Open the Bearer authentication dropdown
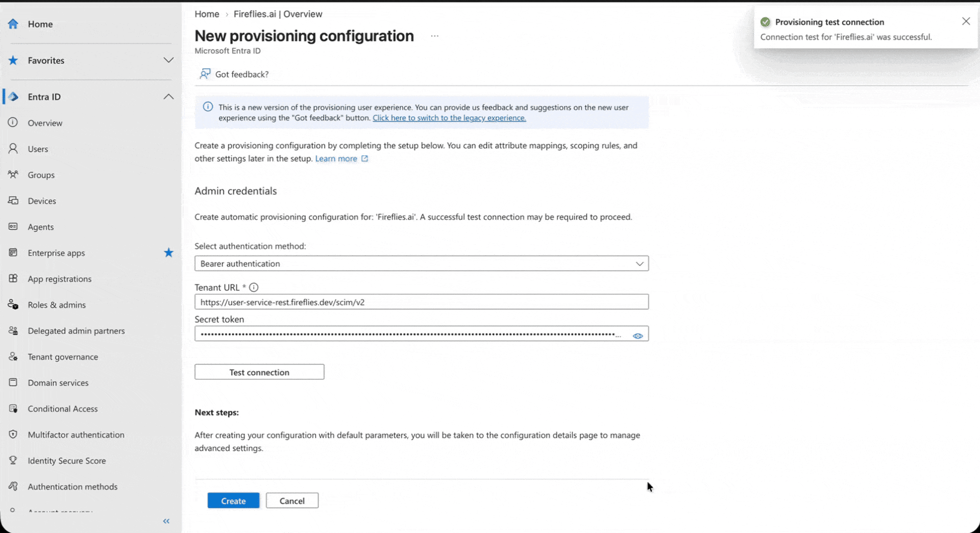Viewport: 980px width, 533px height. pos(422,263)
